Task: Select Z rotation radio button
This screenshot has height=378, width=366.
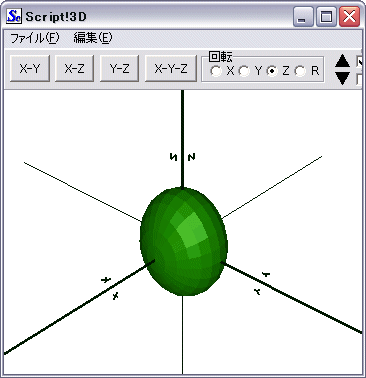Action: pyautogui.click(x=273, y=71)
